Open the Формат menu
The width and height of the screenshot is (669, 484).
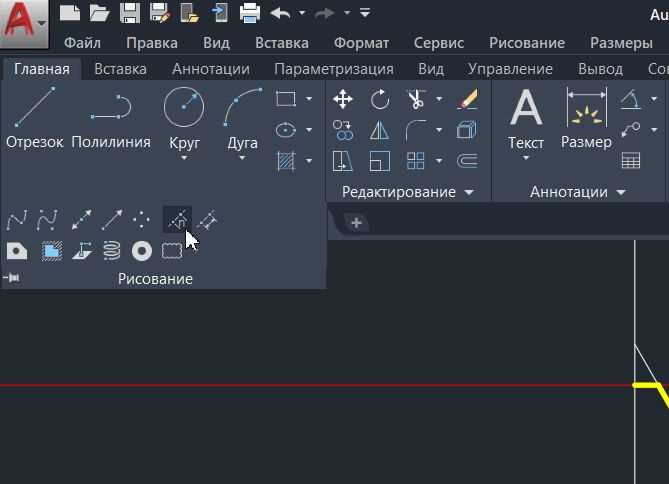coord(361,43)
